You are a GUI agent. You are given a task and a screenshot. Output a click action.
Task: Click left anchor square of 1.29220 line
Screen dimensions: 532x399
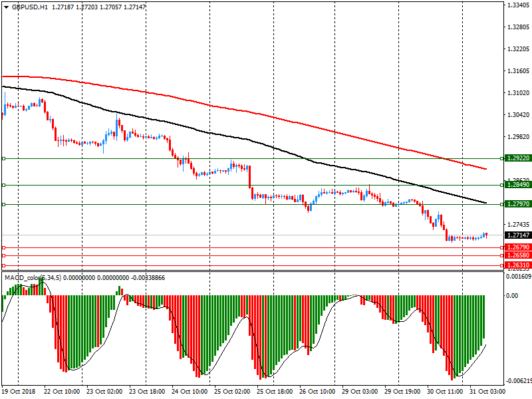point(3,158)
